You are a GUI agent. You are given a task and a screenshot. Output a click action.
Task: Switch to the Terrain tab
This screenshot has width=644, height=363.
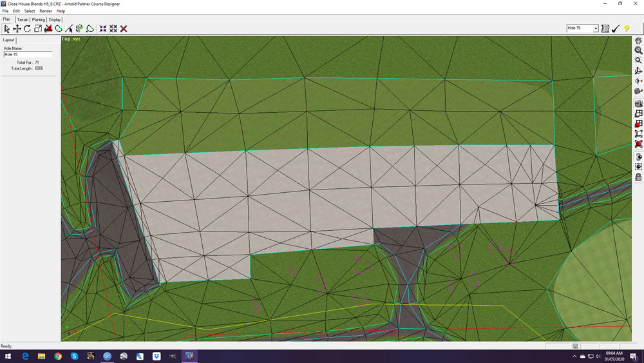[x=23, y=20]
